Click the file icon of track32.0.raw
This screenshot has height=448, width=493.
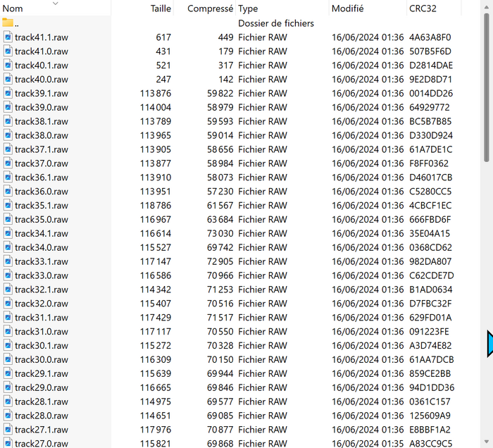(8, 304)
